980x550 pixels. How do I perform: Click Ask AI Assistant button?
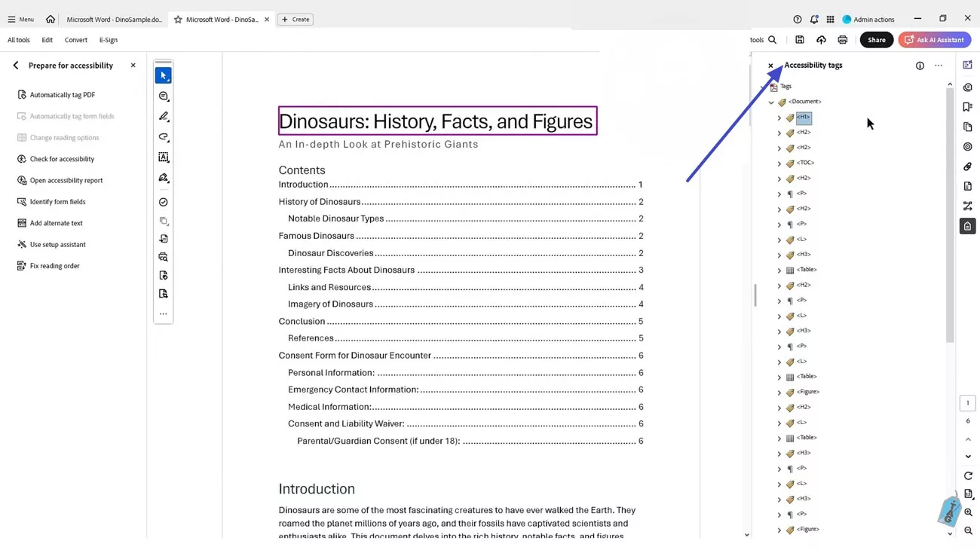(934, 40)
